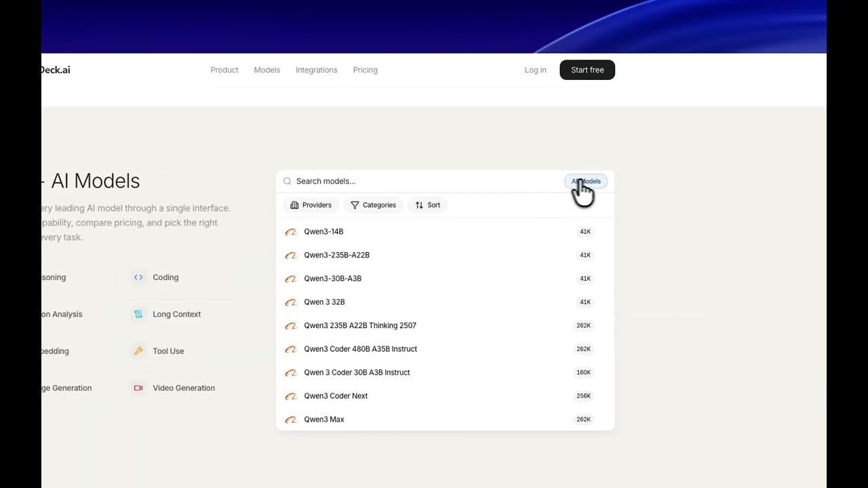Viewport: 868px width, 488px height.
Task: Click the 41K badge on Qwen 3 32B
Action: [x=585, y=302]
